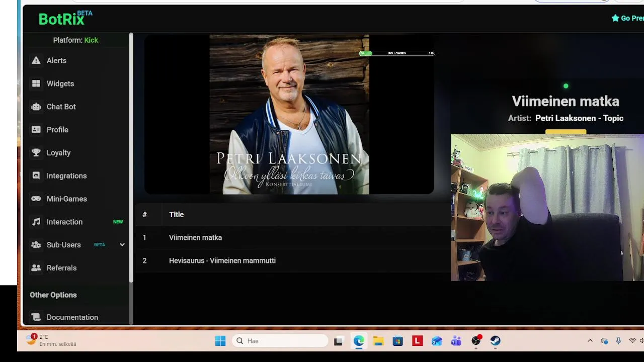Click Go Premium link
Image resolution: width=644 pixels, height=362 pixels.
point(627,18)
